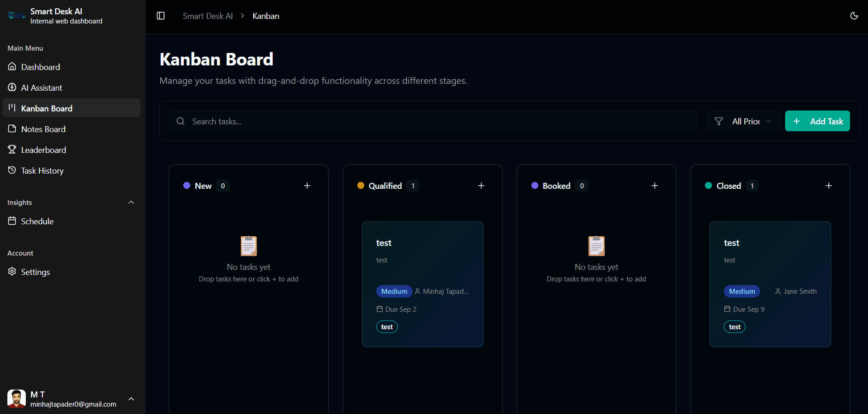Image resolution: width=868 pixels, height=414 pixels.
Task: Collapse the Insights section chevron
Action: tap(131, 202)
